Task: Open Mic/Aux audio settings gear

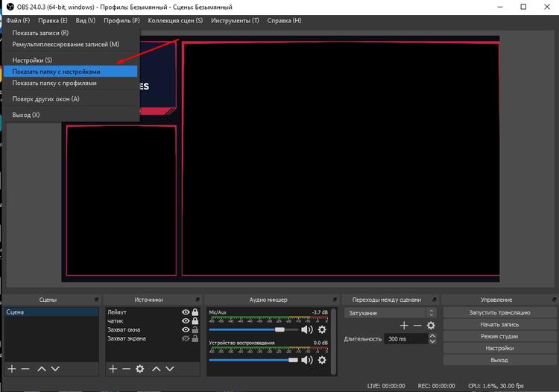Action: [x=322, y=329]
